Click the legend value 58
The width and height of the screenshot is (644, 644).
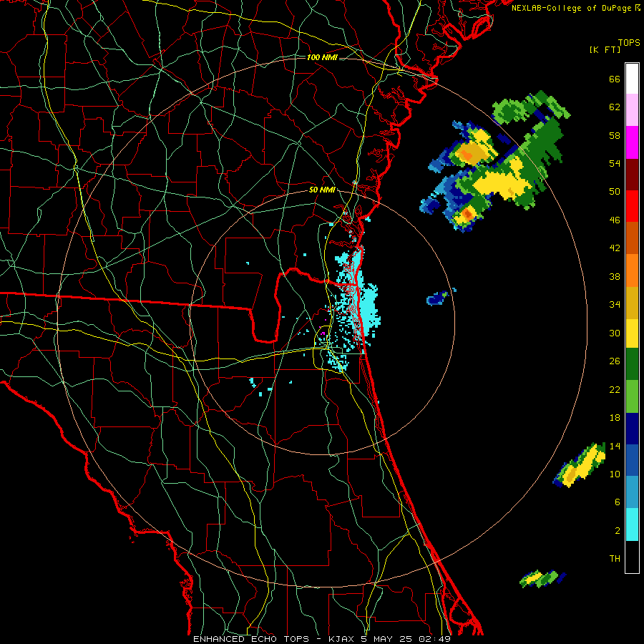pyautogui.click(x=615, y=135)
